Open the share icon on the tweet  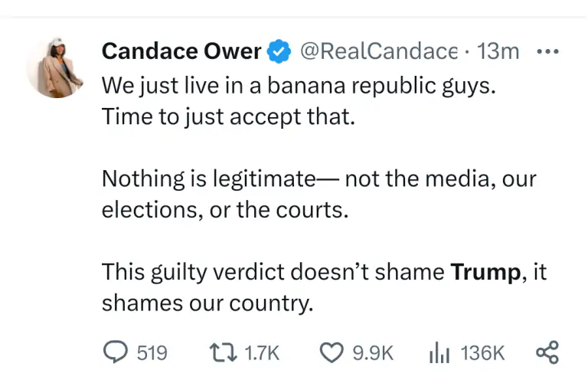pos(547,352)
